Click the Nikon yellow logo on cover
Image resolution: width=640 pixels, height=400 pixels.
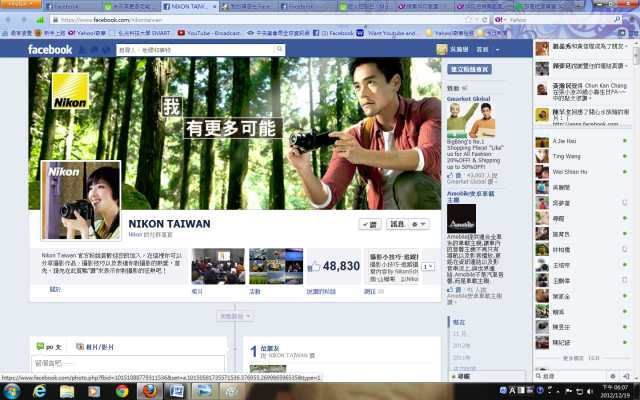(x=70, y=91)
